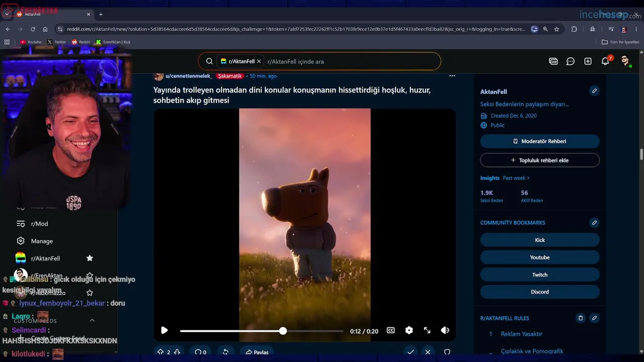
Task: Open the Reddit bookmark in the bookmarks bar
Action: click(81, 42)
